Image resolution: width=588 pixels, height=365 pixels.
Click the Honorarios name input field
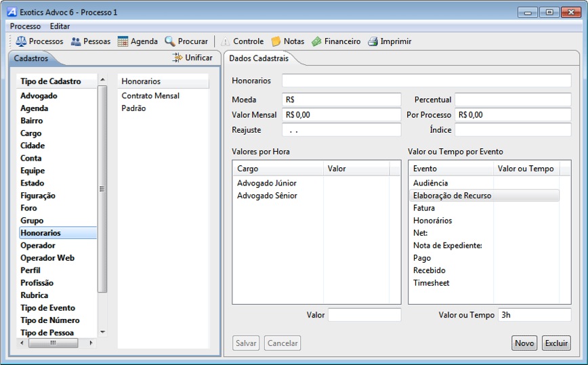point(426,81)
